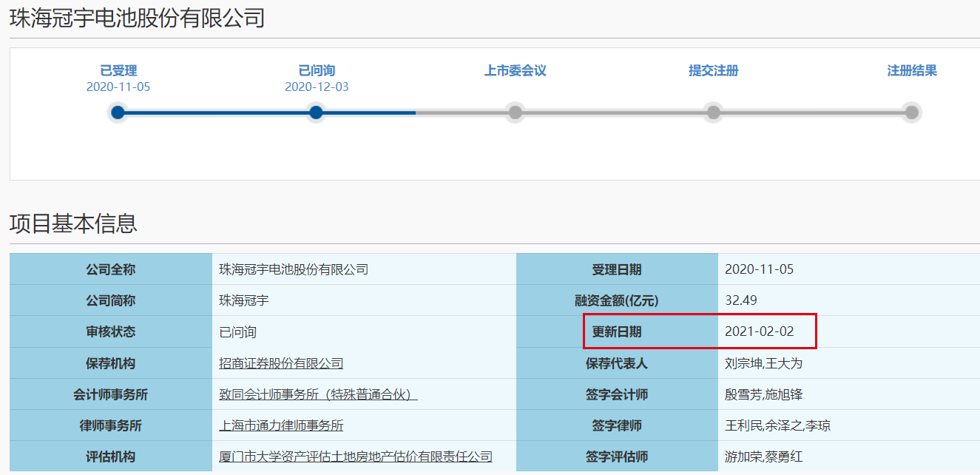Click the 32.49 financing amount value
980x475 pixels.
point(741,300)
